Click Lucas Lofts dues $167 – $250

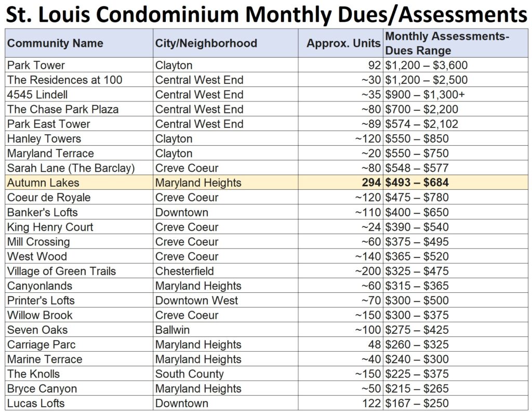coord(417,403)
